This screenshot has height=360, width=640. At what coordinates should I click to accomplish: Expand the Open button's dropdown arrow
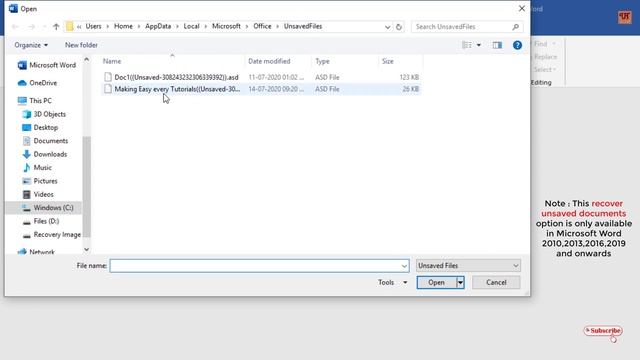460,282
